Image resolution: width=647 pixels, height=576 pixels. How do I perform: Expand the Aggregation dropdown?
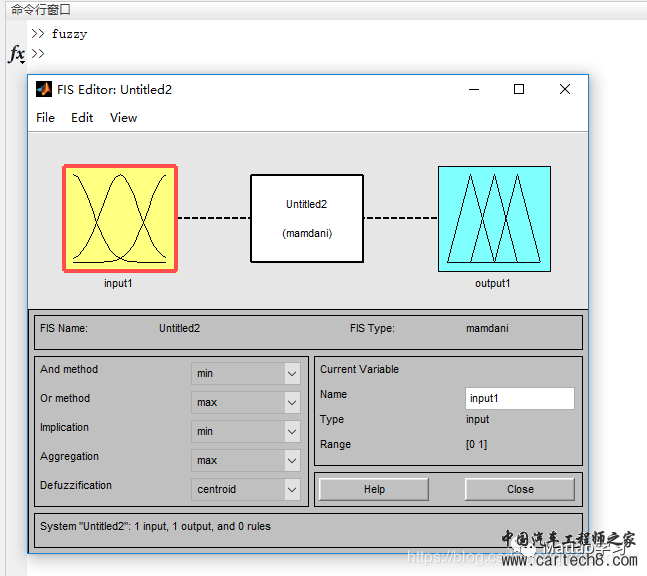[246, 460]
